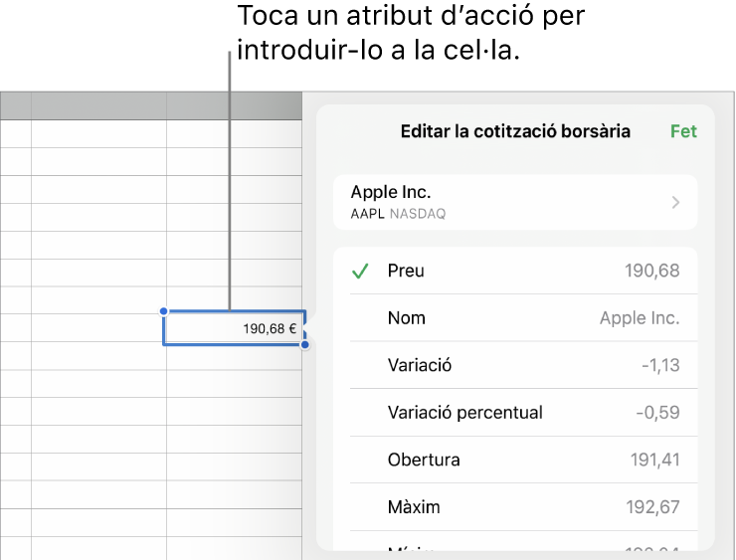The width and height of the screenshot is (736, 560).
Task: Choose the Variació percentual attribute
Action: click(515, 413)
